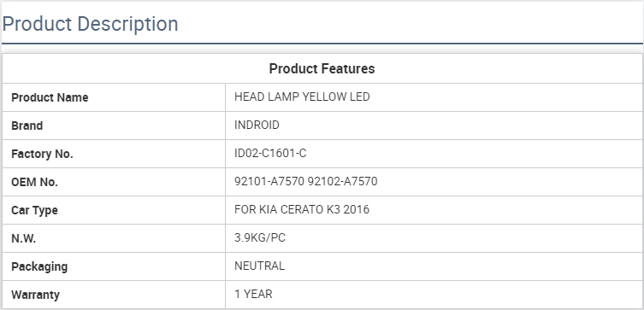This screenshot has width=644, height=310.
Task: Select the ID02-C1601-C factory number
Action: pos(270,154)
